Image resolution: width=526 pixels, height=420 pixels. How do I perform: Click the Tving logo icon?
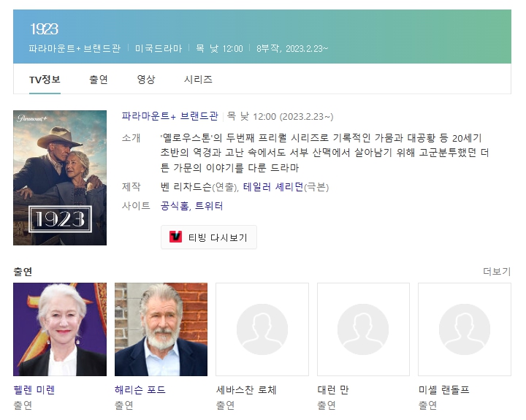[175, 237]
